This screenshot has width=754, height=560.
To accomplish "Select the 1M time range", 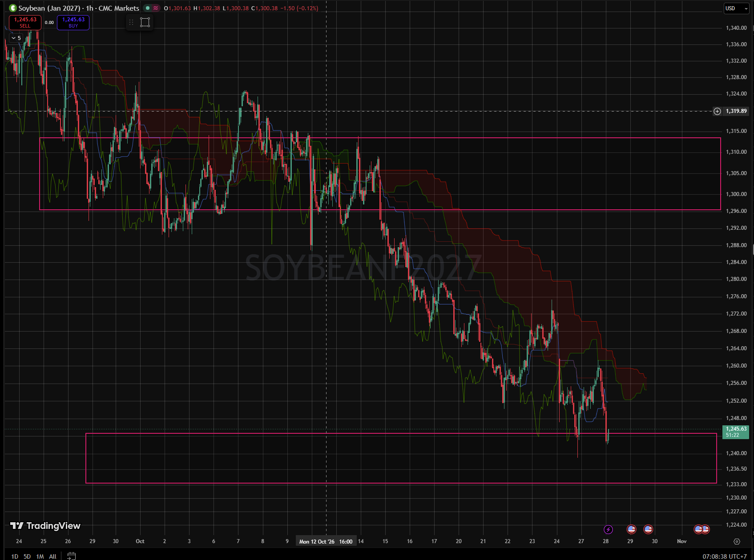I will click(x=40, y=556).
